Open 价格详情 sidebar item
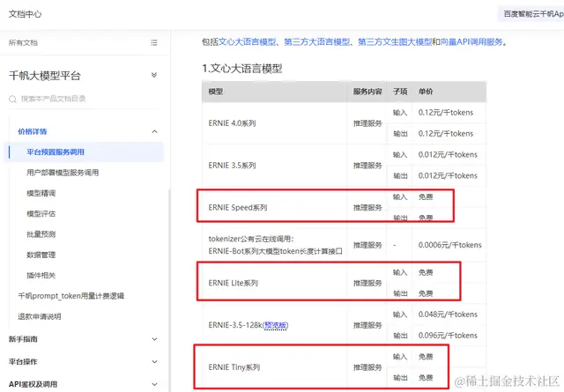The width and height of the screenshot is (564, 392). click(33, 131)
